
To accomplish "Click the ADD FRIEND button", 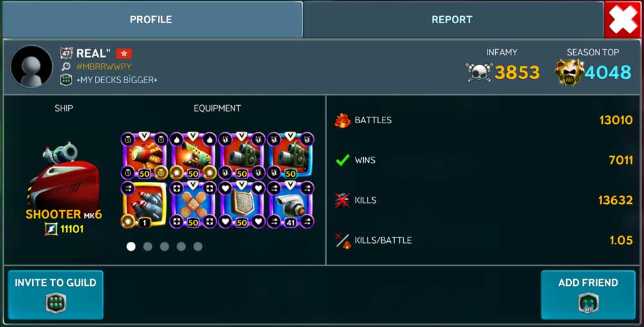I will pyautogui.click(x=588, y=295).
